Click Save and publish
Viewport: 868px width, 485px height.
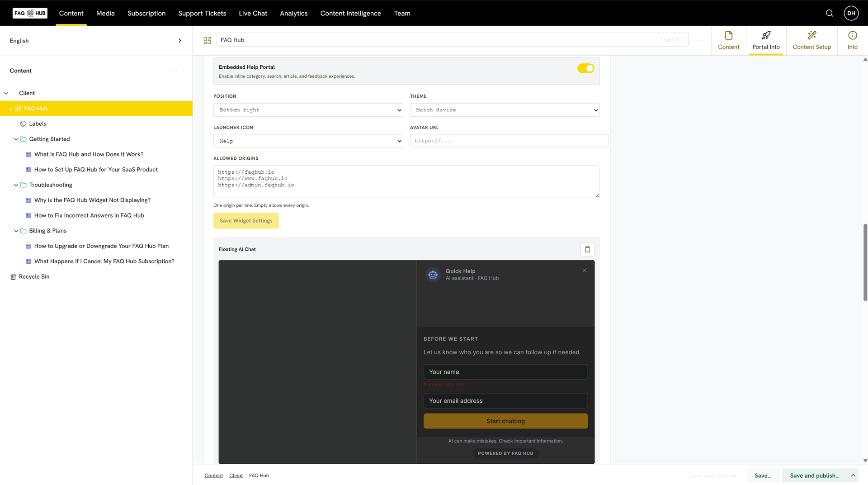tap(815, 475)
